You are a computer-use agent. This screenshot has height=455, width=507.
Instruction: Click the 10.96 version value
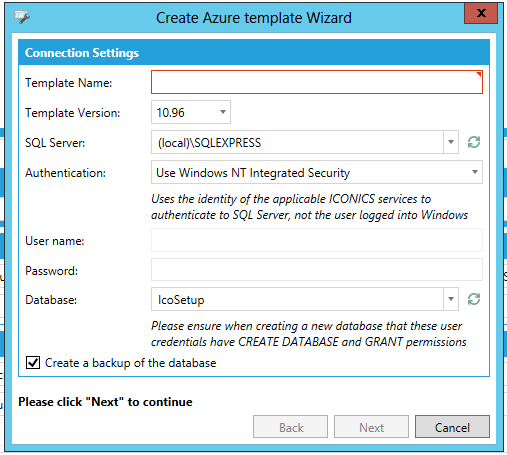point(171,113)
